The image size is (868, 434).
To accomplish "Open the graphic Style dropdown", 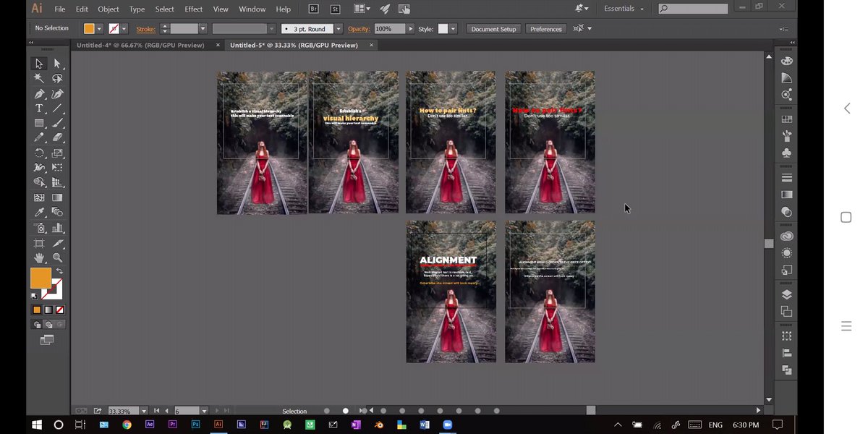I will point(454,29).
